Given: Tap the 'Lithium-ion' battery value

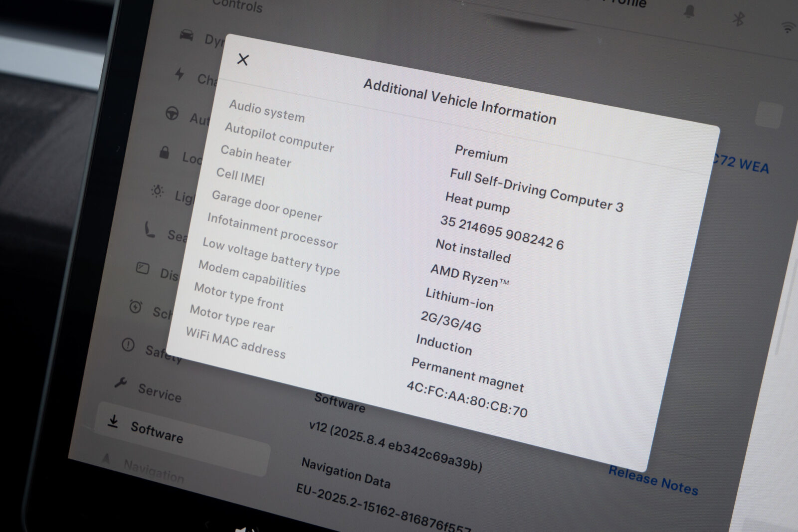Looking at the screenshot, I should (459, 299).
